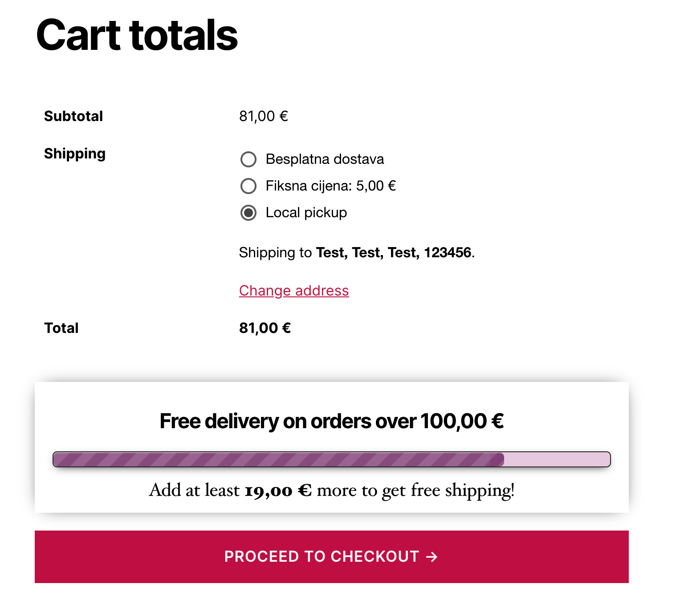Click the unfilled end of the free shipping bar
Image resolution: width=676 pixels, height=616 pixels.
557,459
